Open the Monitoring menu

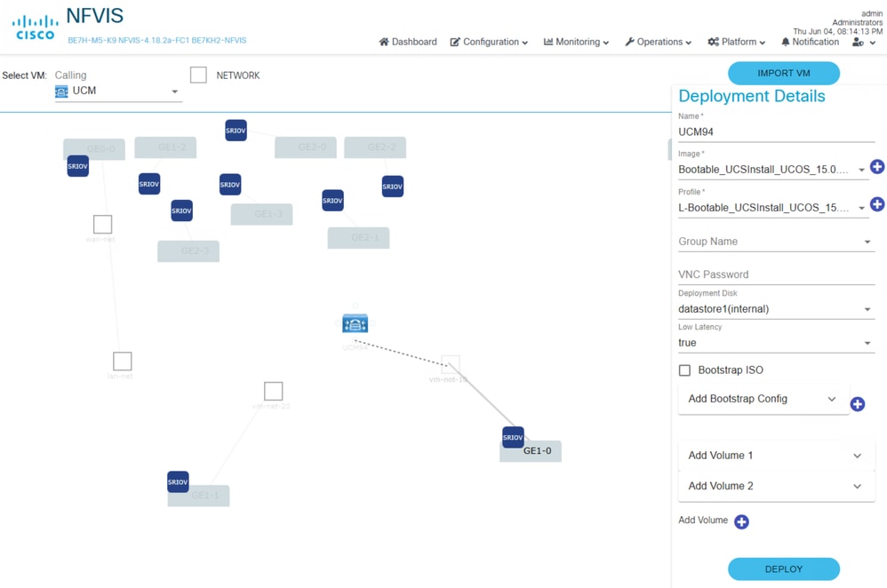[x=576, y=42]
